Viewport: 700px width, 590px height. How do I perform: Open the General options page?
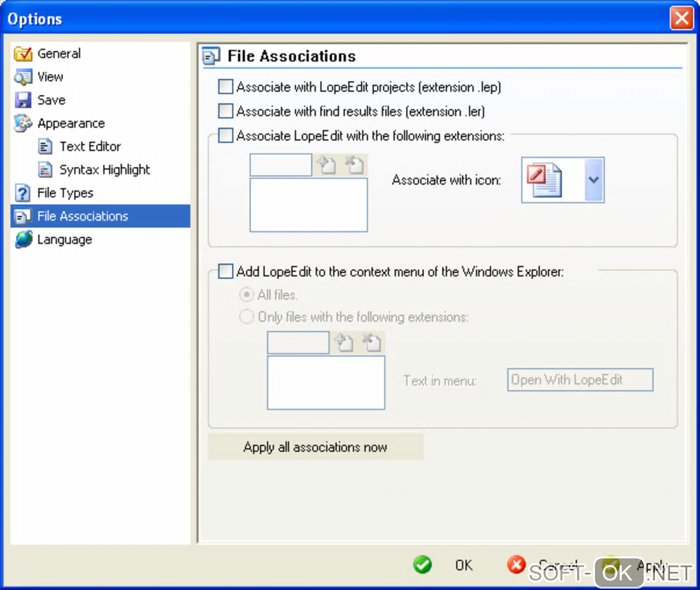tap(59, 54)
